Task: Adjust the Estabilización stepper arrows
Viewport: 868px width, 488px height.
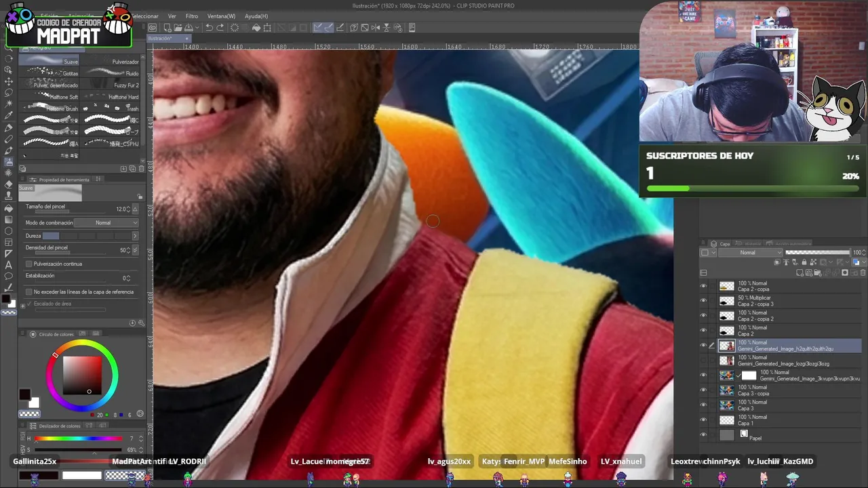Action: click(127, 279)
